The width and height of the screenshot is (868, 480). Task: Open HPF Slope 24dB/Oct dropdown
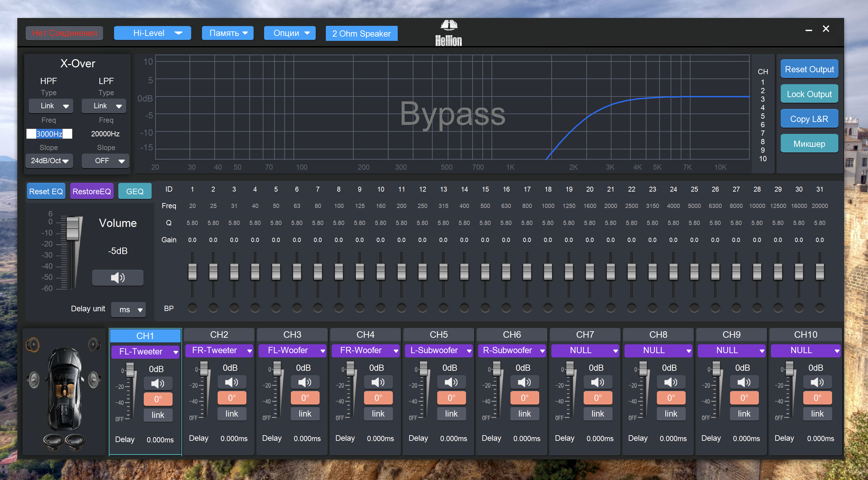point(50,161)
